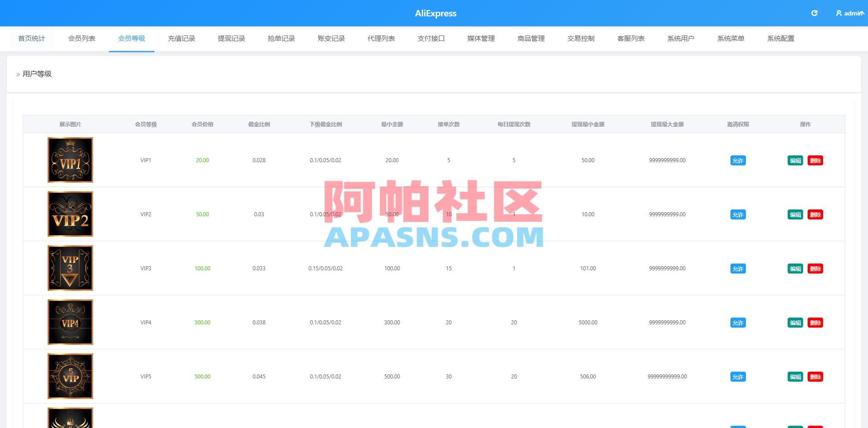Viewport: 868px width, 428px height.
Task: Open the 首页统计 tab
Action: pos(32,39)
